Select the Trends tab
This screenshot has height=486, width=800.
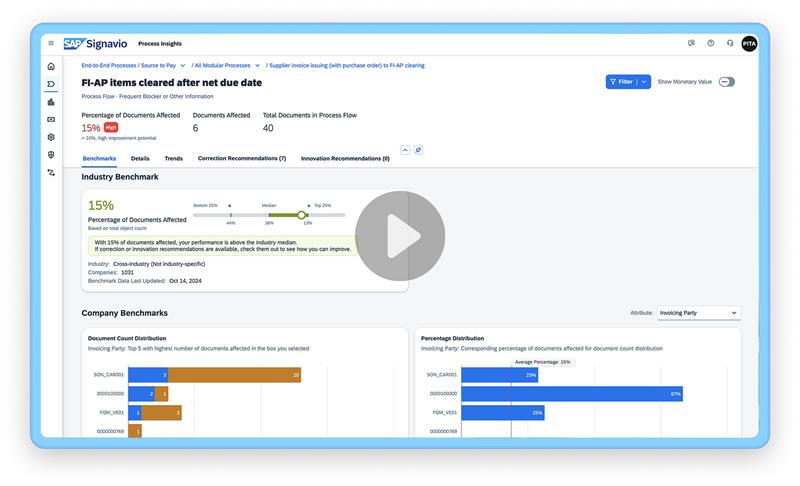(x=173, y=158)
